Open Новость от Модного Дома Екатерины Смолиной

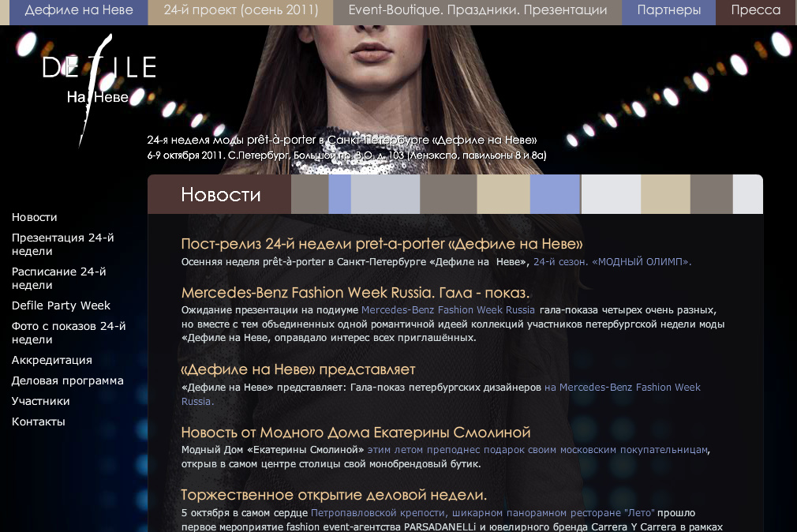pyautogui.click(x=356, y=433)
